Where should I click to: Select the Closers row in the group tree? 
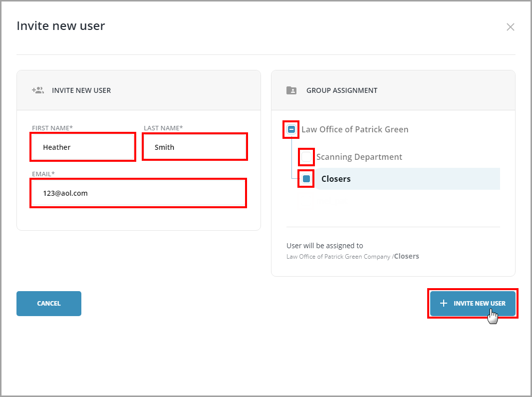[x=336, y=178]
